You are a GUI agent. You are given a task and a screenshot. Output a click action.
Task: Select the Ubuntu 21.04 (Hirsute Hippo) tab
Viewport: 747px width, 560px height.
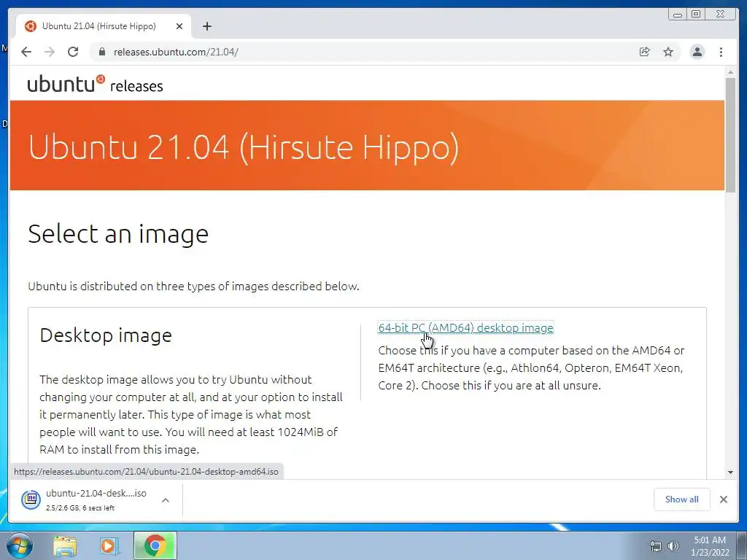pyautogui.click(x=104, y=26)
